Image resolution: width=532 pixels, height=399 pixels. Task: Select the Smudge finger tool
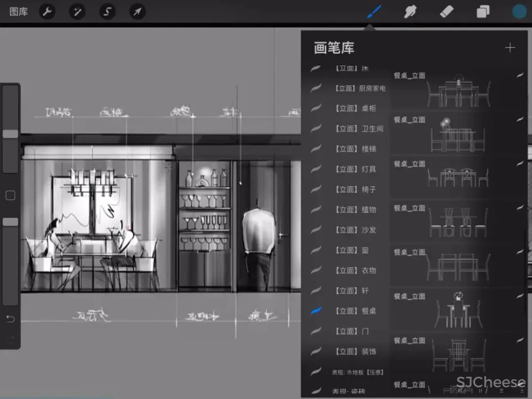[x=410, y=12]
